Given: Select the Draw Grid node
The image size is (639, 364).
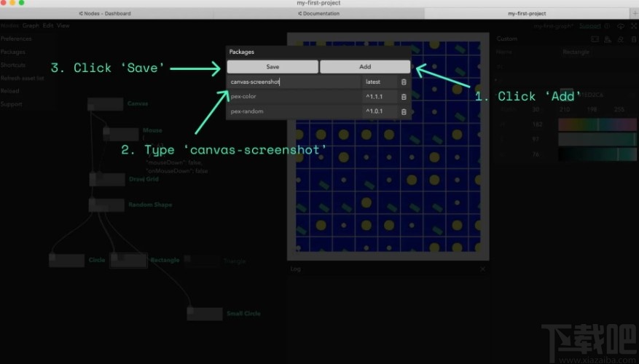Looking at the screenshot, I should pyautogui.click(x=107, y=180).
